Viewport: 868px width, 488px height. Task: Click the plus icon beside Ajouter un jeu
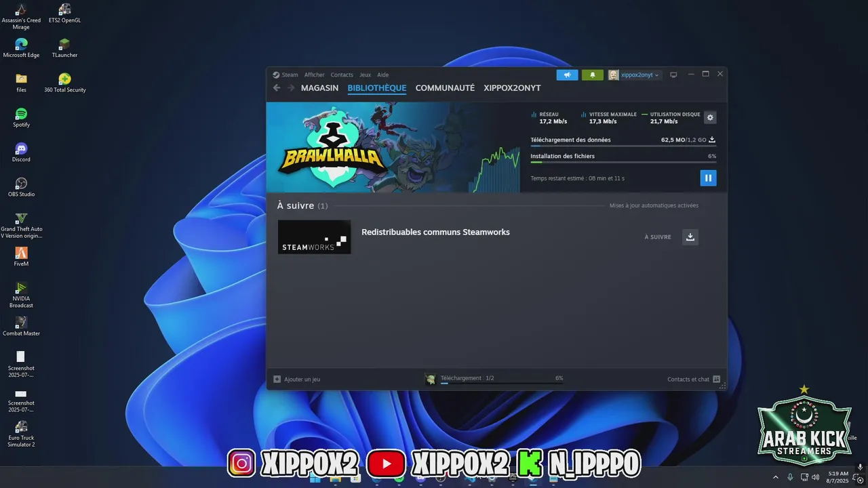(277, 379)
